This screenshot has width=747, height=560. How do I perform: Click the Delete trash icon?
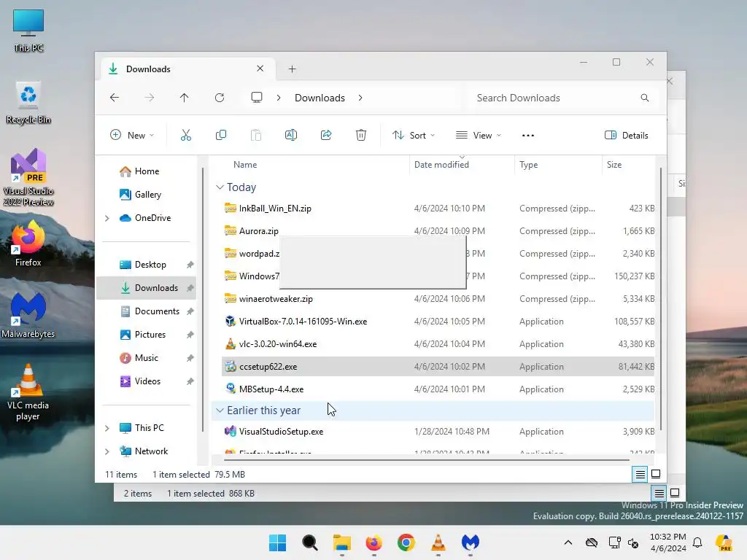[x=361, y=135]
